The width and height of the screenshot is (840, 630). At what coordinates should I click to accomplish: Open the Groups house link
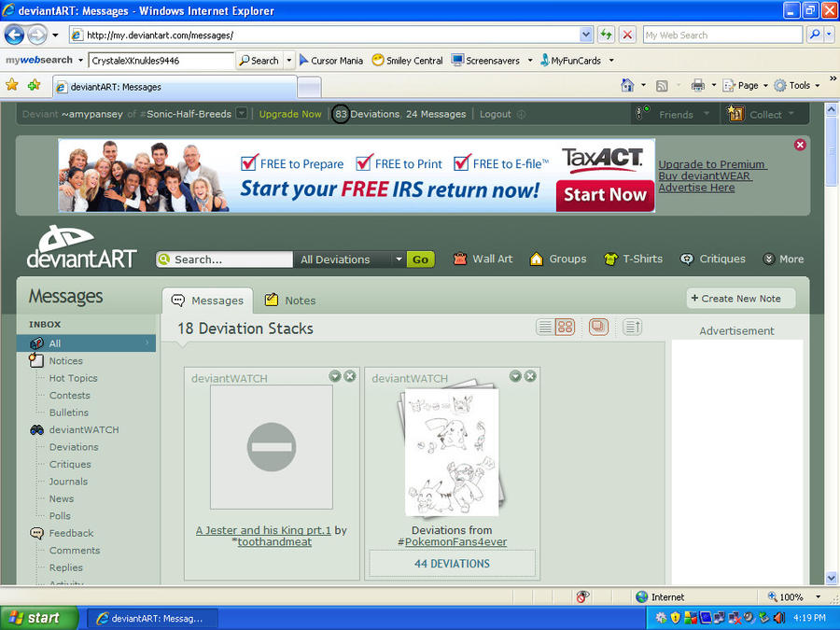pos(558,259)
